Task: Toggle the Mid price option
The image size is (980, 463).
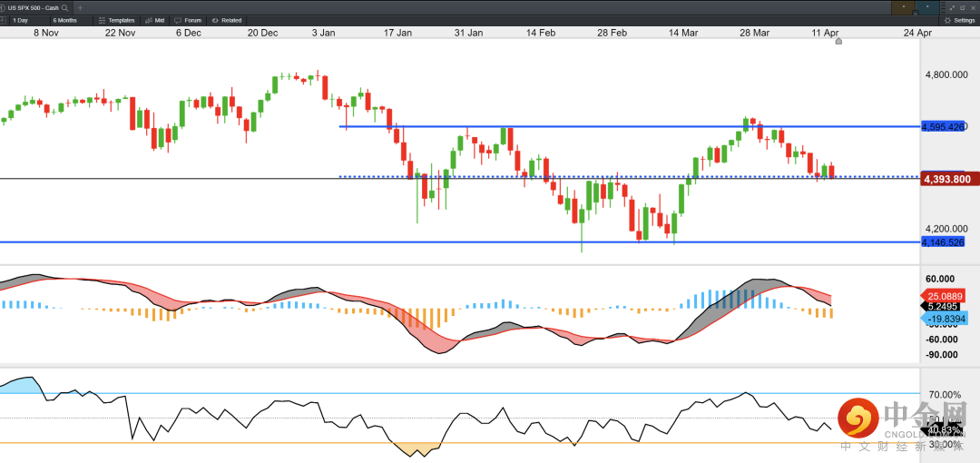Action: click(x=154, y=20)
